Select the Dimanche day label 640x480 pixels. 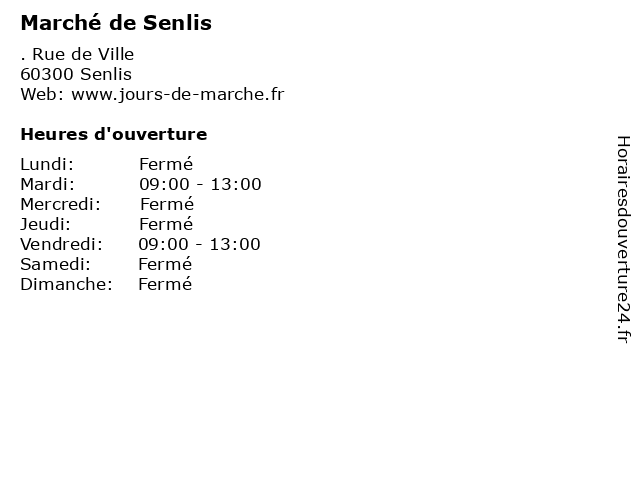click(x=67, y=284)
